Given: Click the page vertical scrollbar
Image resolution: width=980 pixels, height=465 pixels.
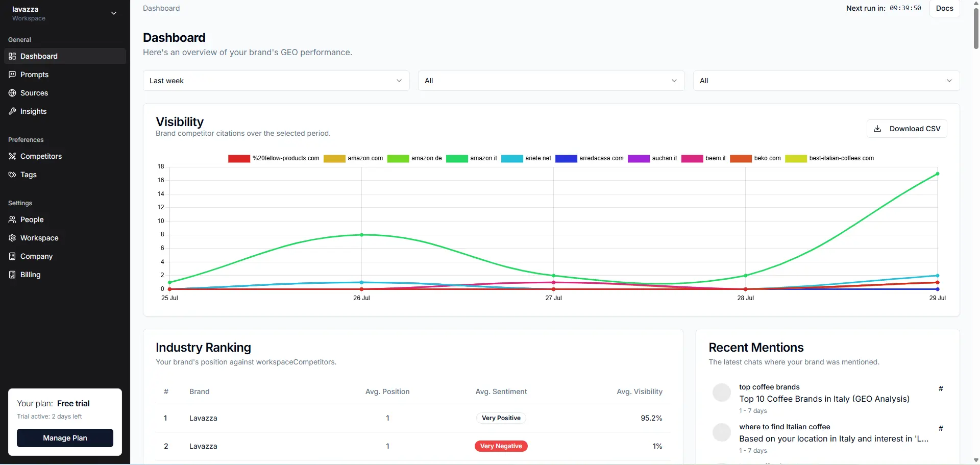Looking at the screenshot, I should click(x=976, y=28).
